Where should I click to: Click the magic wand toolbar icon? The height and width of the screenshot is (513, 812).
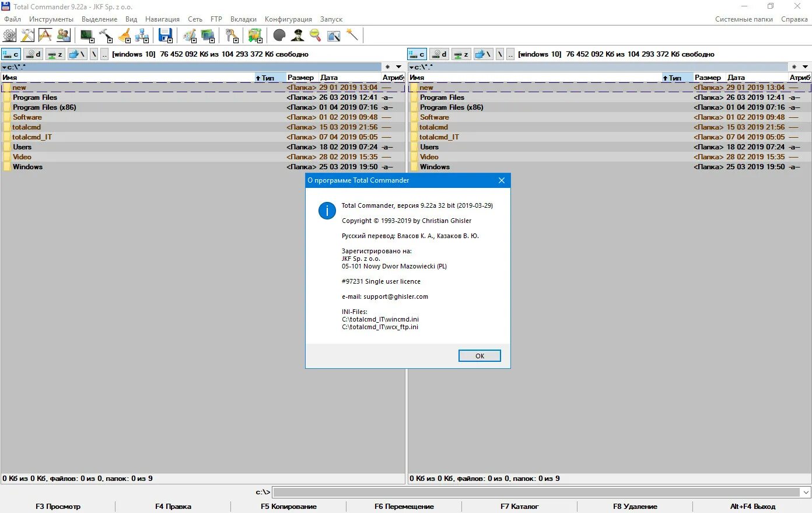352,36
